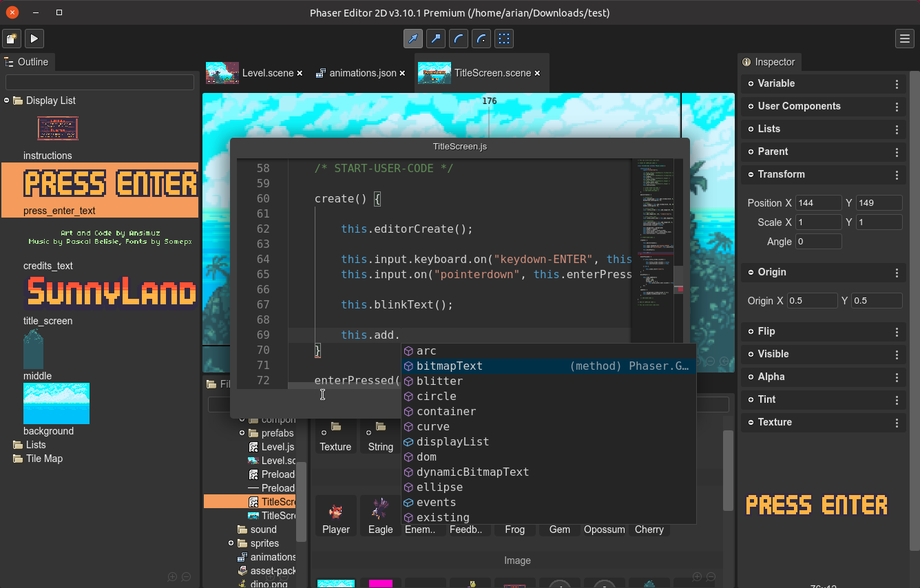Click the zoom-out button in the Blocks panel
920x588 pixels.
(x=710, y=578)
